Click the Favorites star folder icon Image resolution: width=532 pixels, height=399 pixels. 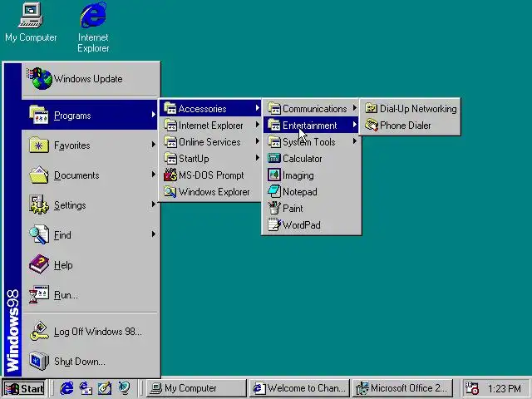39,145
